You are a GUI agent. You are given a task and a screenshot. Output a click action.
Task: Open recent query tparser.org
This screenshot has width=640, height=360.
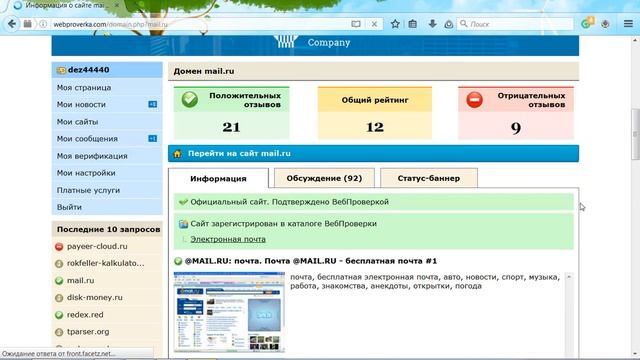click(x=88, y=332)
